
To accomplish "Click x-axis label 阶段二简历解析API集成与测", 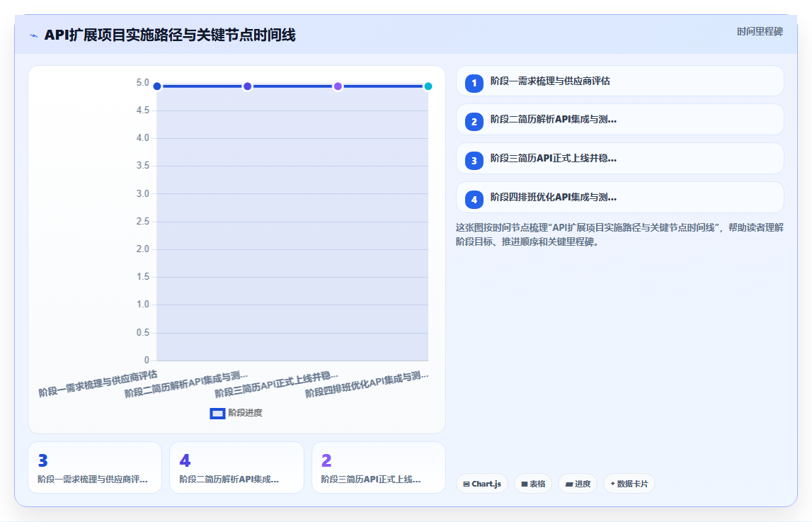I will [186, 385].
